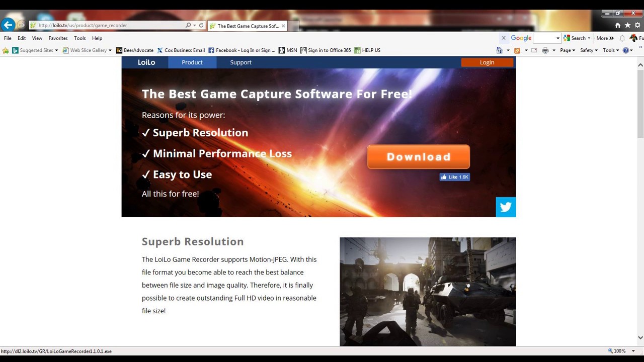Open Sign in to Office 365 bookmark
This screenshot has height=362, width=644.
pos(326,50)
